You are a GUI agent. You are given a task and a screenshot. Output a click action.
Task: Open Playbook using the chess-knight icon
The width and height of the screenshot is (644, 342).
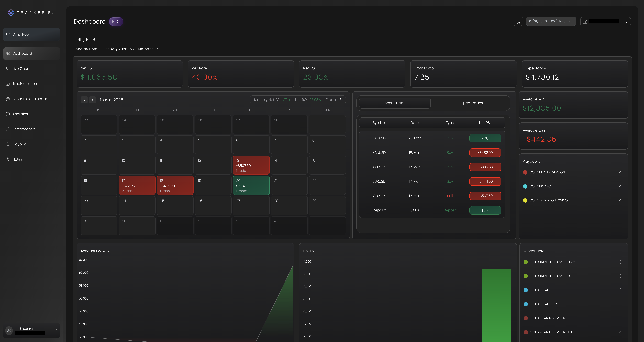[x=8, y=144]
